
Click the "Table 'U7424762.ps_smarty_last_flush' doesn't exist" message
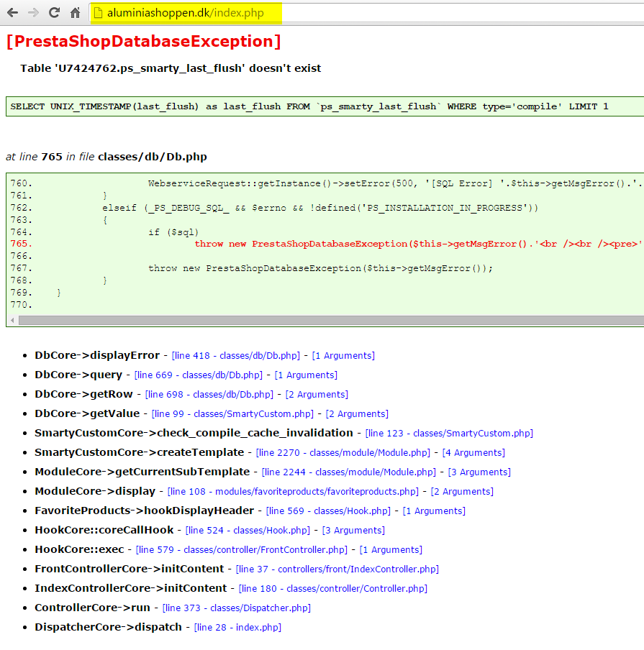pos(171,68)
